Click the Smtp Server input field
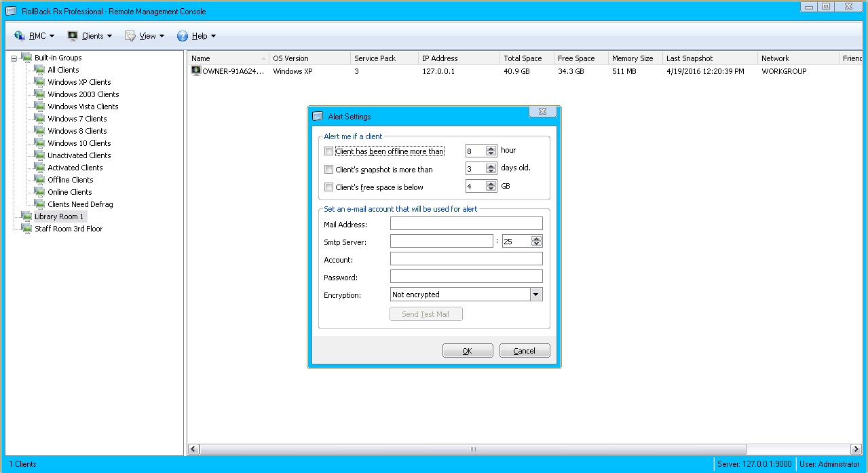This screenshot has width=868, height=473. [442, 241]
